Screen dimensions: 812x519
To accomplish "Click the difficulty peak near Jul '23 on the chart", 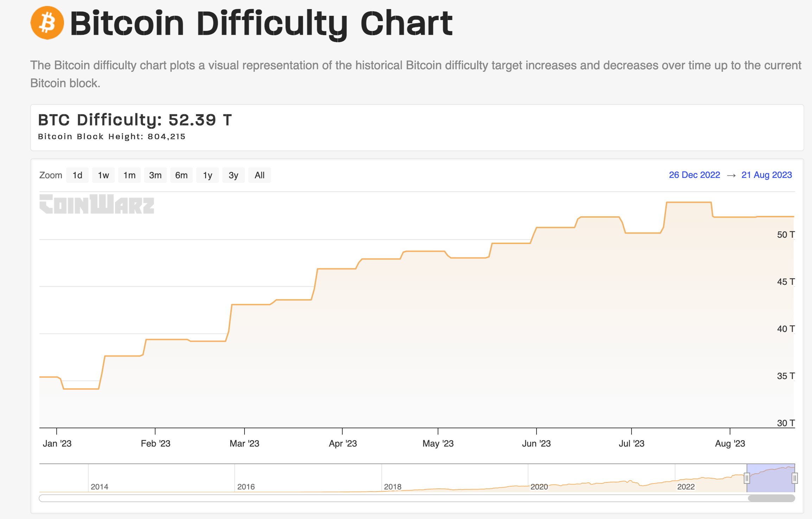I will tap(690, 203).
